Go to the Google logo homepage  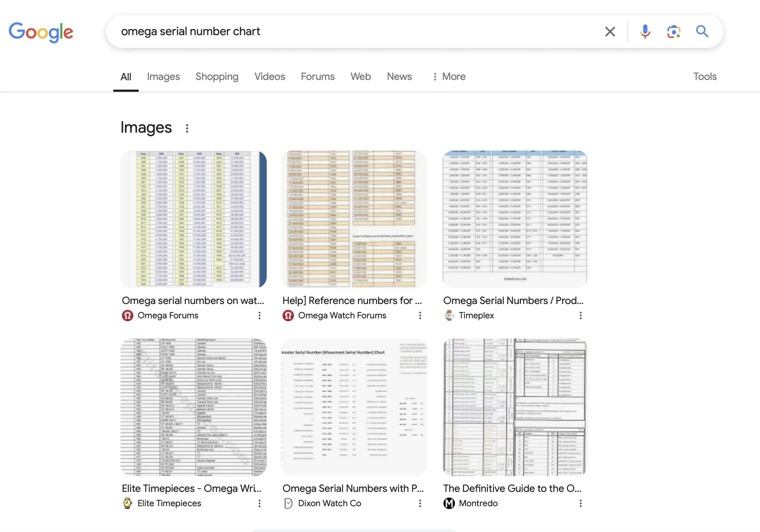(x=41, y=32)
